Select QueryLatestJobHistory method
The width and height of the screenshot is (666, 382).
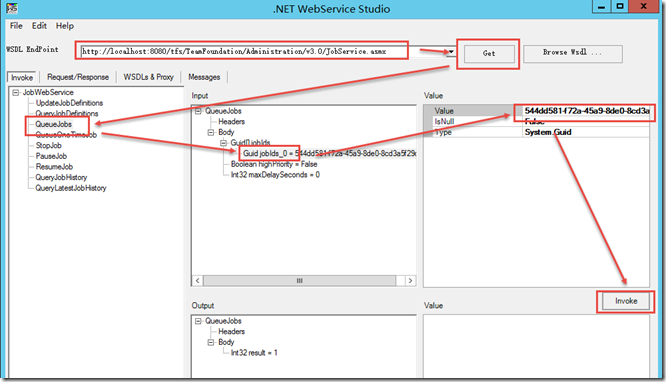[71, 188]
